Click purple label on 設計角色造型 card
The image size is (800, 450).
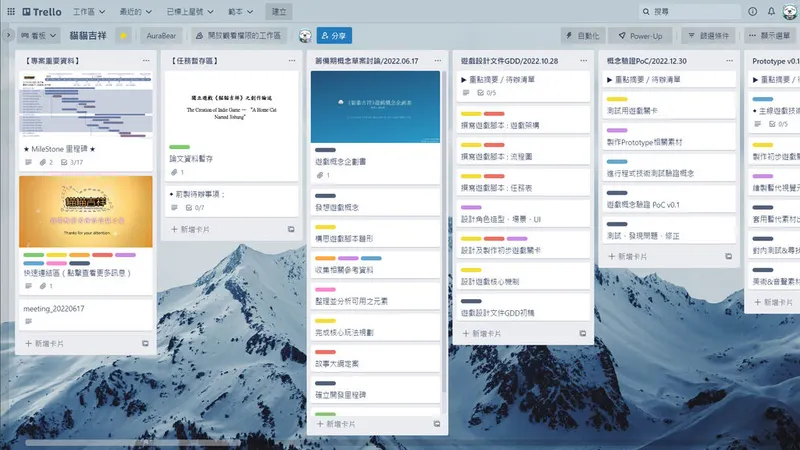point(471,208)
